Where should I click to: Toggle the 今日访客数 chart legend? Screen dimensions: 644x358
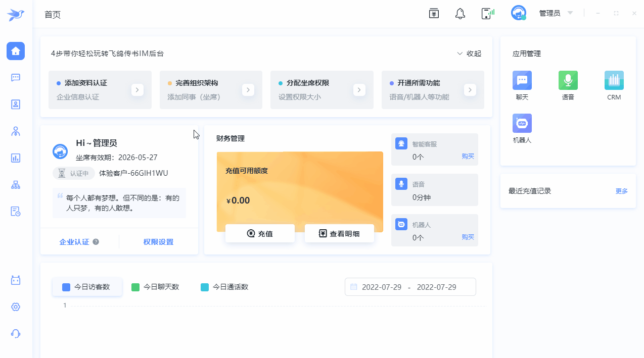tap(87, 287)
